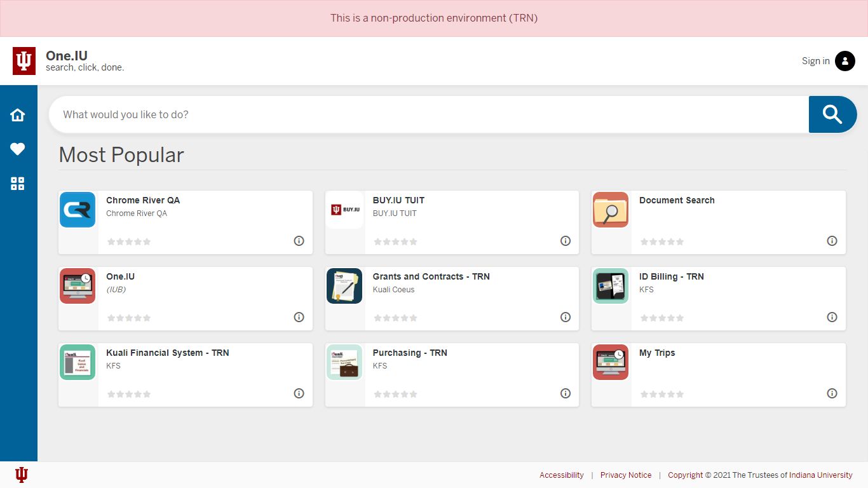Open the Document Search folder icon
The image size is (868, 488).
pyautogui.click(x=611, y=210)
